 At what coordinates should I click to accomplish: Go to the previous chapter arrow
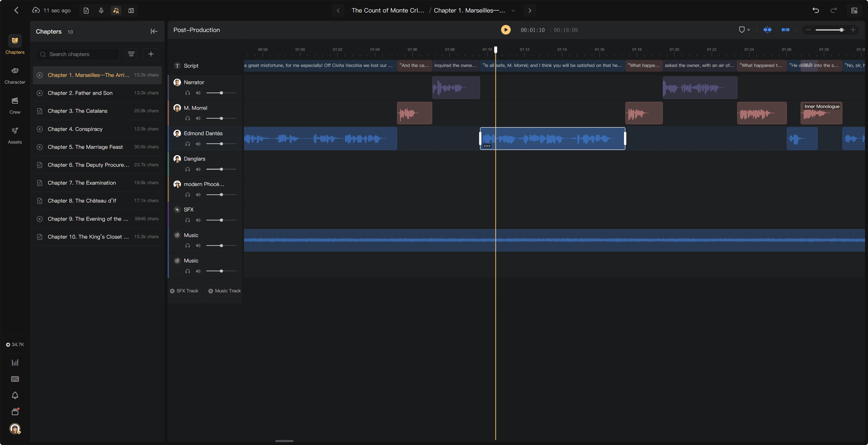(x=338, y=10)
